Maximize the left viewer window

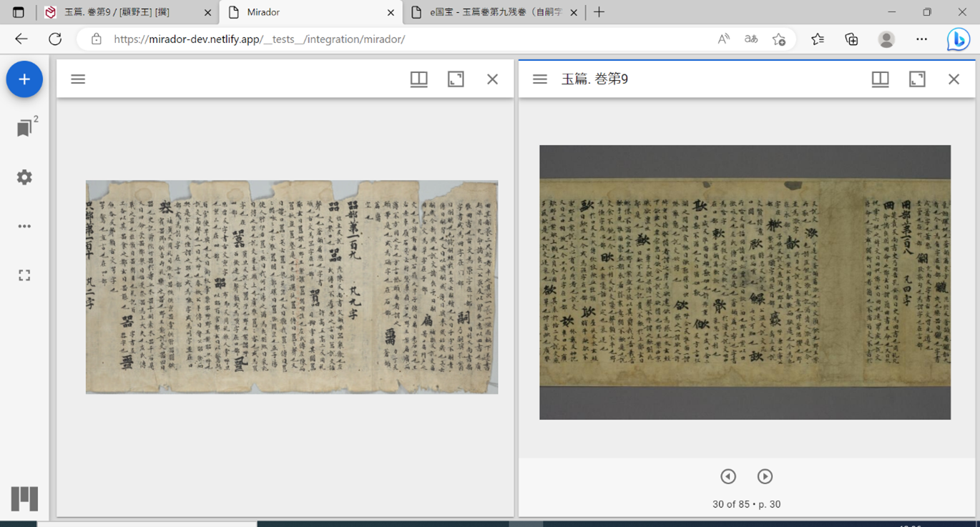click(456, 79)
